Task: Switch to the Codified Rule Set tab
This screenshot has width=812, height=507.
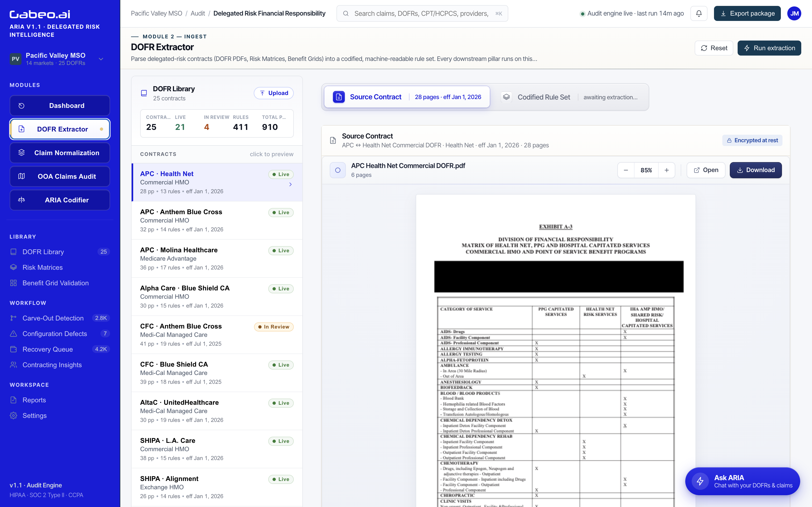Action: pos(570,97)
